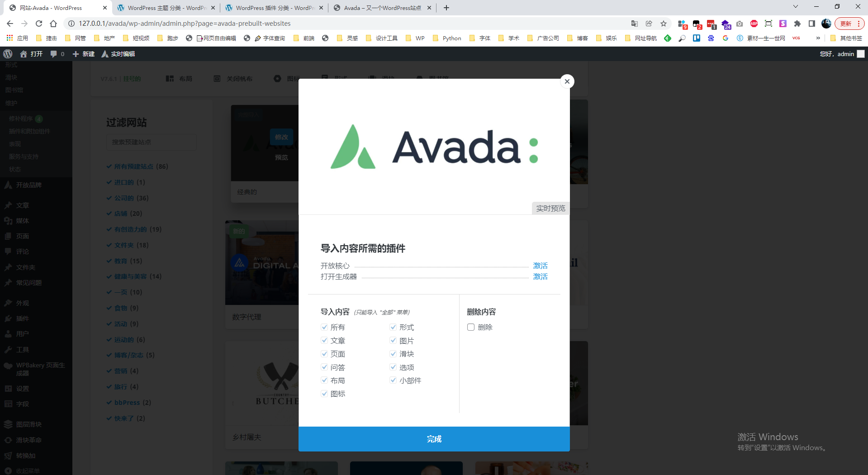Open 媒体 in the WordPress sidebar

point(23,221)
